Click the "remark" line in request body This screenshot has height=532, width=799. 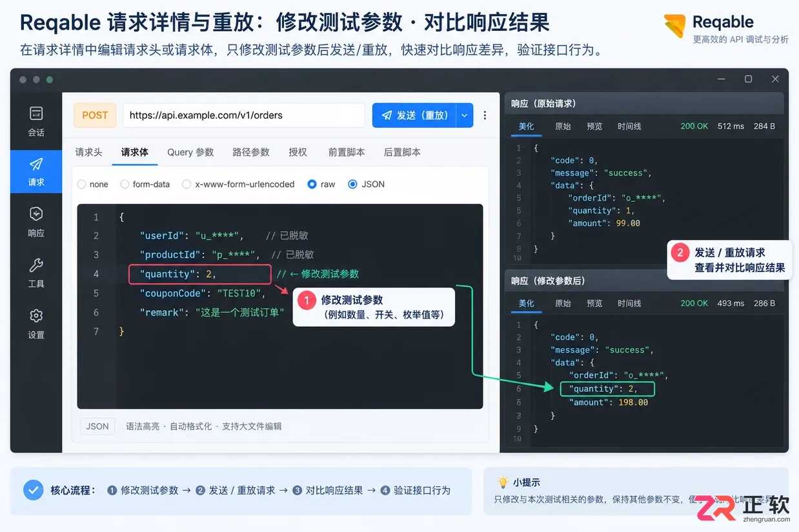pos(212,313)
